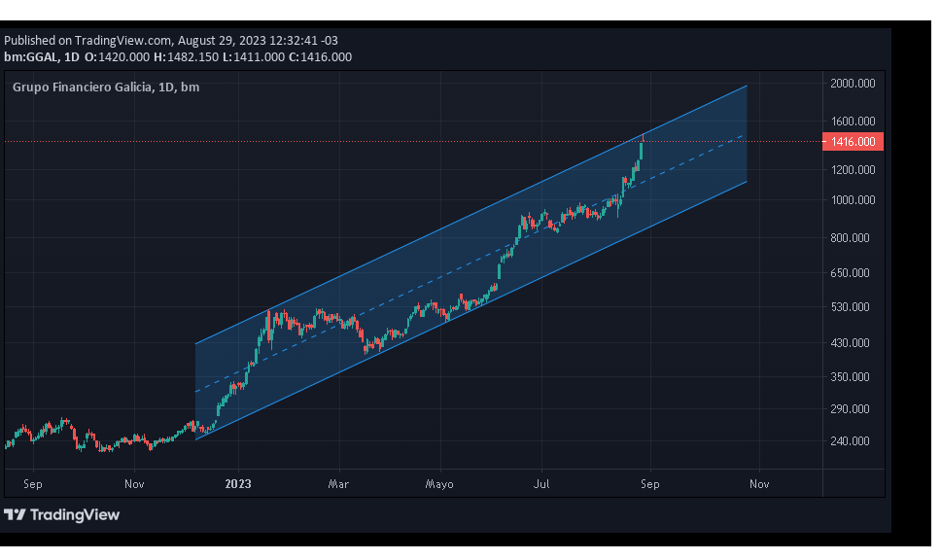Select the 2023 marker on time axis
Viewport: 941px width, 560px height.
pyautogui.click(x=238, y=483)
